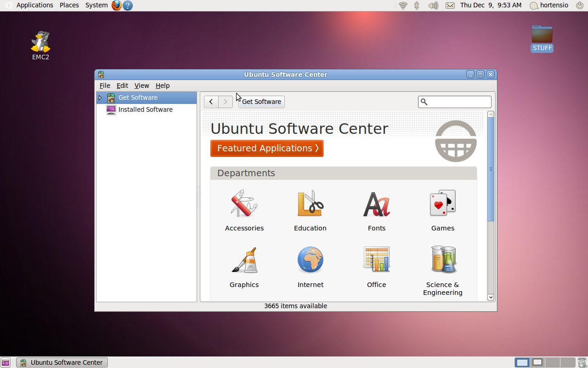
Task: Open the Education department
Action: coord(310,211)
